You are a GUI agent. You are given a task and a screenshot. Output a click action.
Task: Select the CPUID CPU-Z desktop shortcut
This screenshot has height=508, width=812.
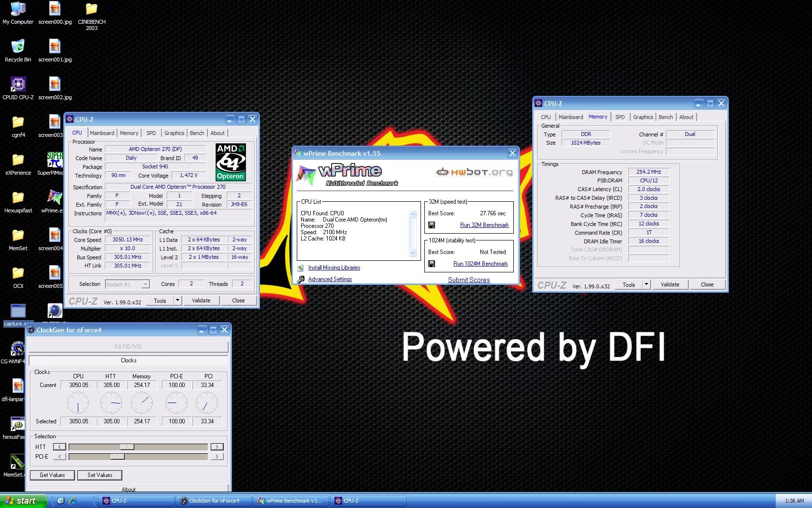(x=18, y=89)
